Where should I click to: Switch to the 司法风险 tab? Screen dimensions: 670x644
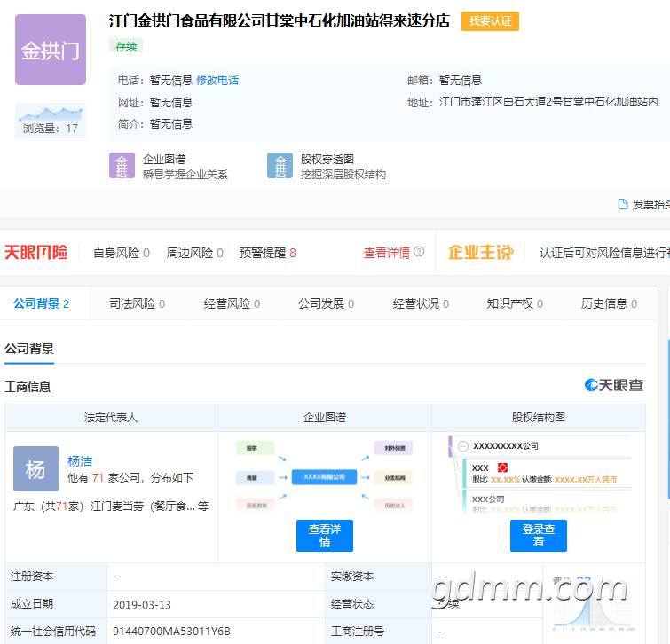point(137,303)
